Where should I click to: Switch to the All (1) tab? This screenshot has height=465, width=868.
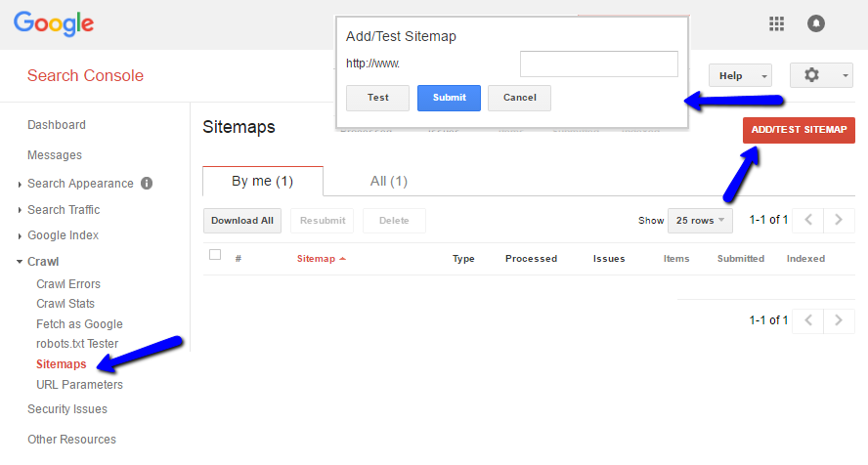tap(389, 182)
